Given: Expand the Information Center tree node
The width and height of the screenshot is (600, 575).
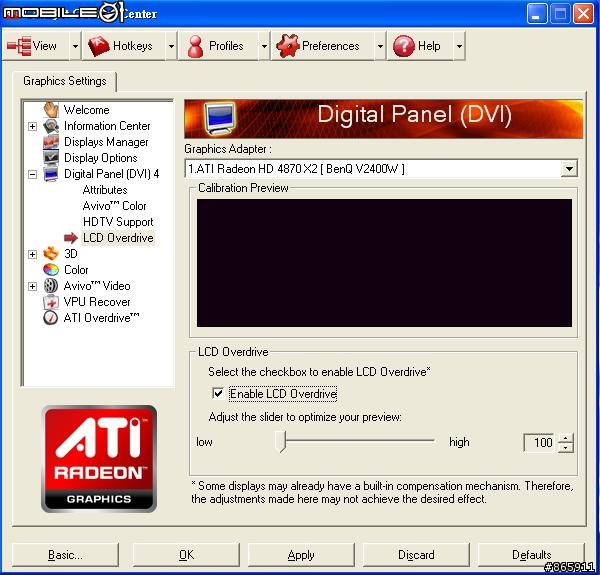Looking at the screenshot, I should (x=33, y=126).
